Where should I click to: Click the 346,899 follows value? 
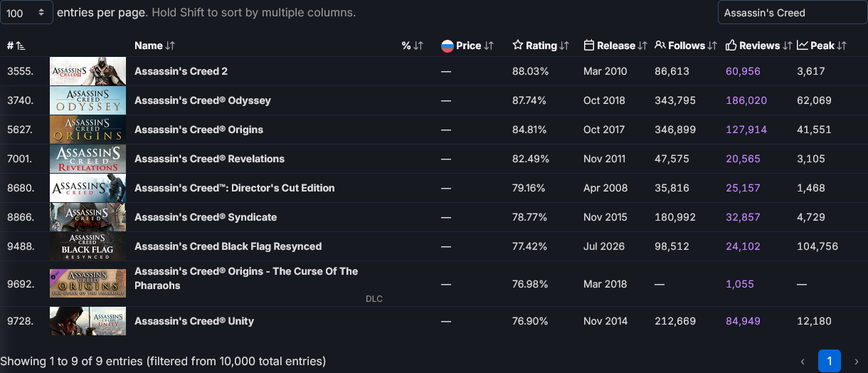point(675,130)
